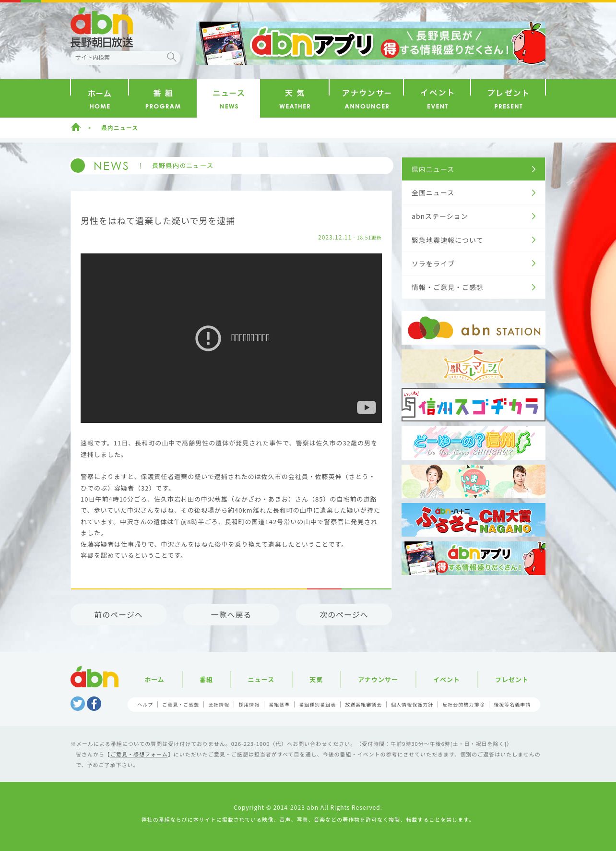The width and height of the screenshot is (616, 851).
Task: Click the article date 2023.12.11
Action: point(335,238)
